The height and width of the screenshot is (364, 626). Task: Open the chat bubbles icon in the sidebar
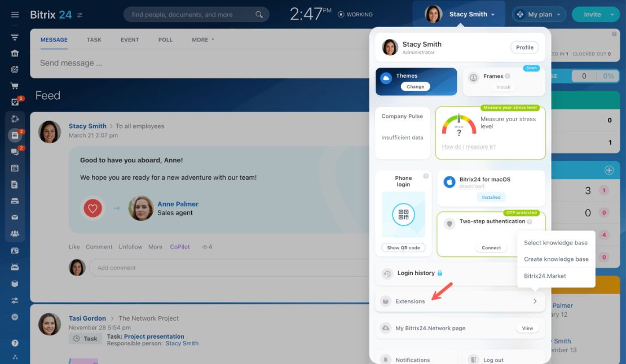point(15,152)
